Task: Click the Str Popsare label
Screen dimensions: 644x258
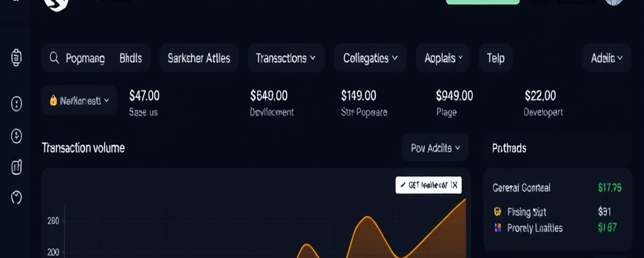Action: tap(364, 112)
